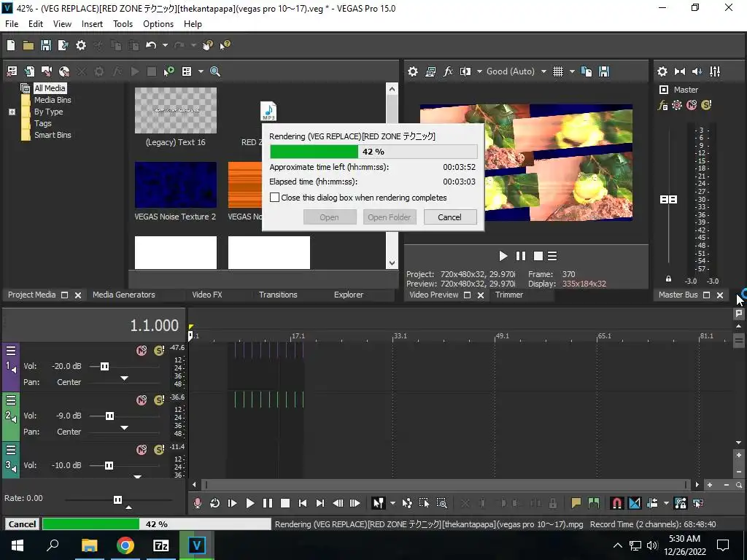Viewport: 747px width, 560px height.
Task: Click the Master Bus volume fader handle
Action: coord(668,199)
